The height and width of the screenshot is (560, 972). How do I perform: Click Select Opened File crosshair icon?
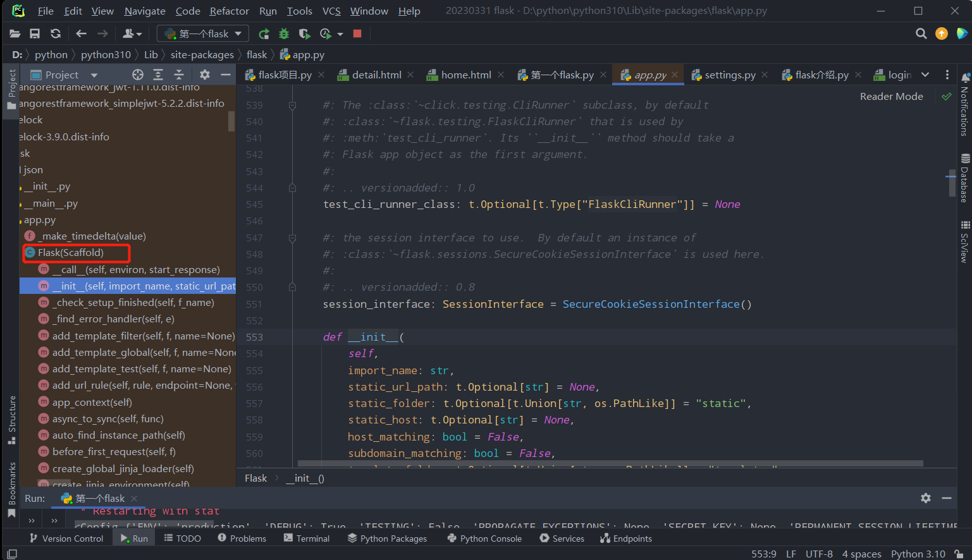pos(137,75)
